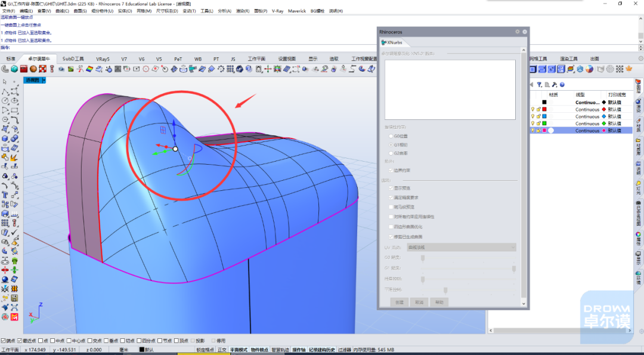Click the white list box in XNurbs panel
This screenshot has height=355, width=644.
(x=450, y=89)
